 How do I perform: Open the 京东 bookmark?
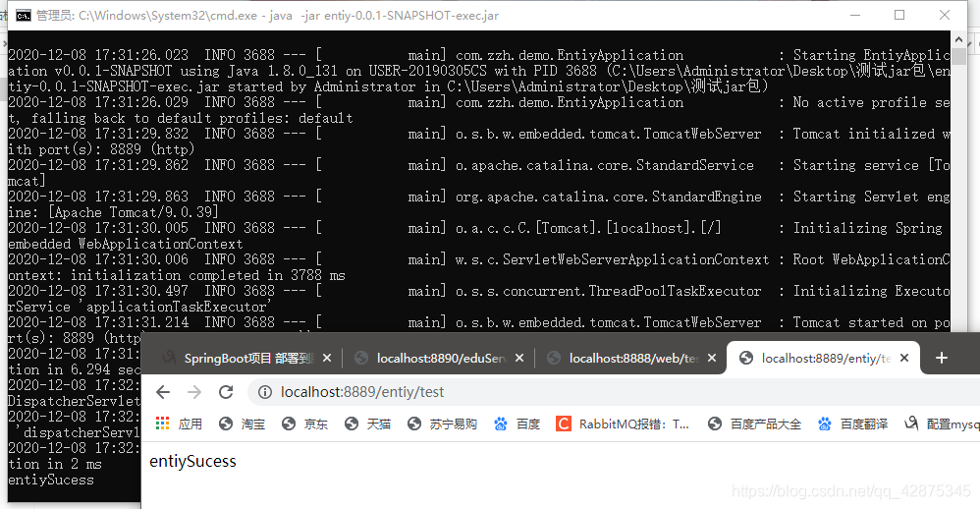(304, 424)
